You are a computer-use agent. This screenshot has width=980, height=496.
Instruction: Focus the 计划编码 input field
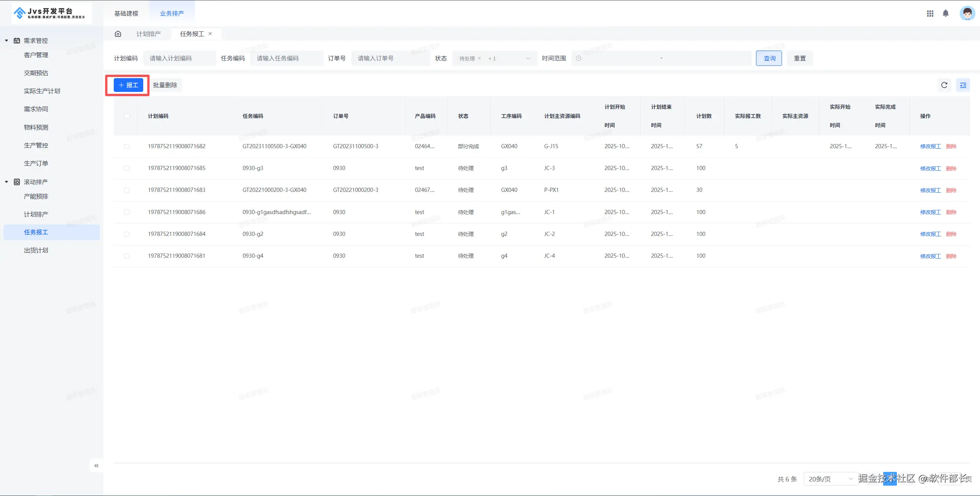(x=179, y=58)
